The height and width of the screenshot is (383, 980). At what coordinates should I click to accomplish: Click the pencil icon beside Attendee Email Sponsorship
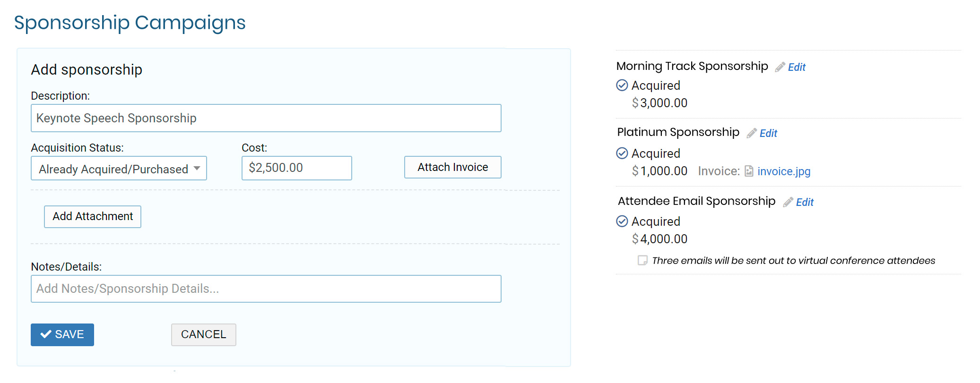788,202
